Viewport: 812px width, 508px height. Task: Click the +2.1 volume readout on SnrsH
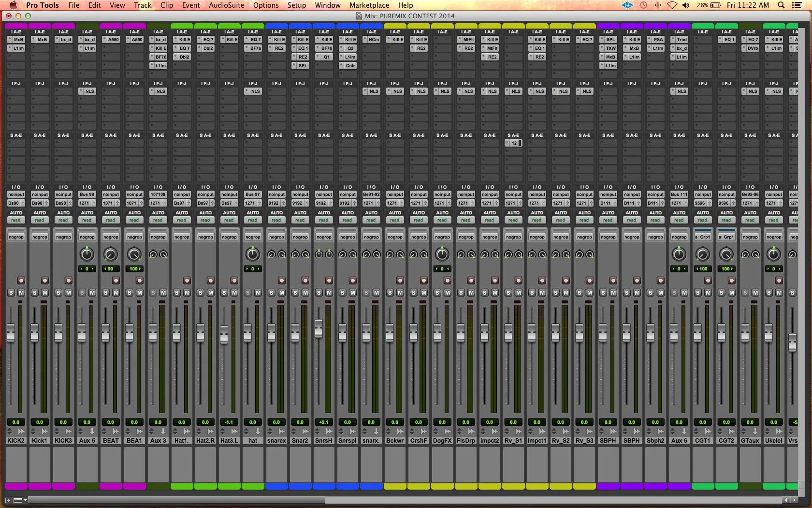pyautogui.click(x=324, y=422)
